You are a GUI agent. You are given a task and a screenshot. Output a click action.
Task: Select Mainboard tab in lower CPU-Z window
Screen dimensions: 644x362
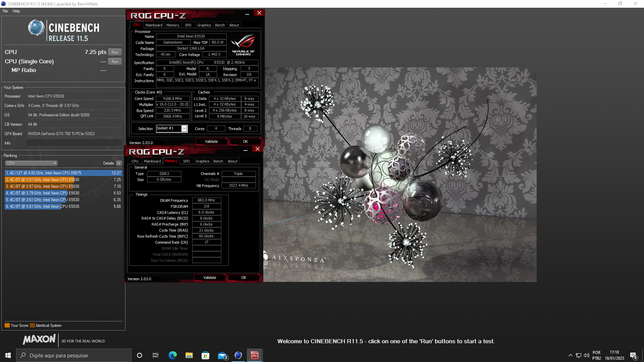pyautogui.click(x=152, y=161)
